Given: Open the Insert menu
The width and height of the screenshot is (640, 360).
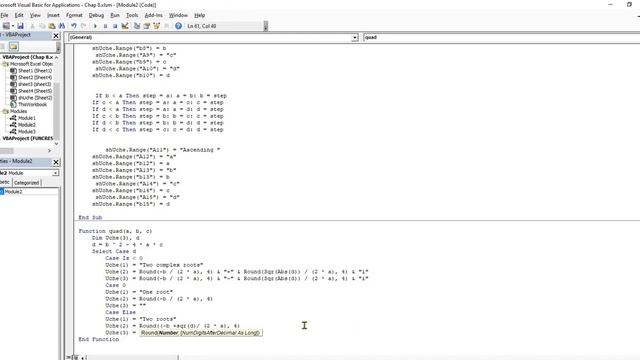Looking at the screenshot, I should point(53,15).
